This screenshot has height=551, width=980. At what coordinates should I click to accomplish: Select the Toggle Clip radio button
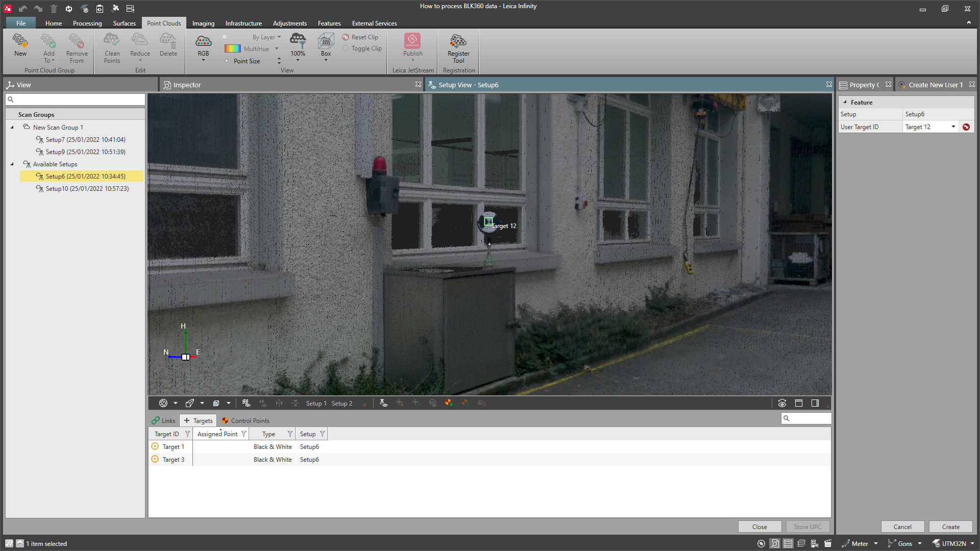[x=346, y=48]
